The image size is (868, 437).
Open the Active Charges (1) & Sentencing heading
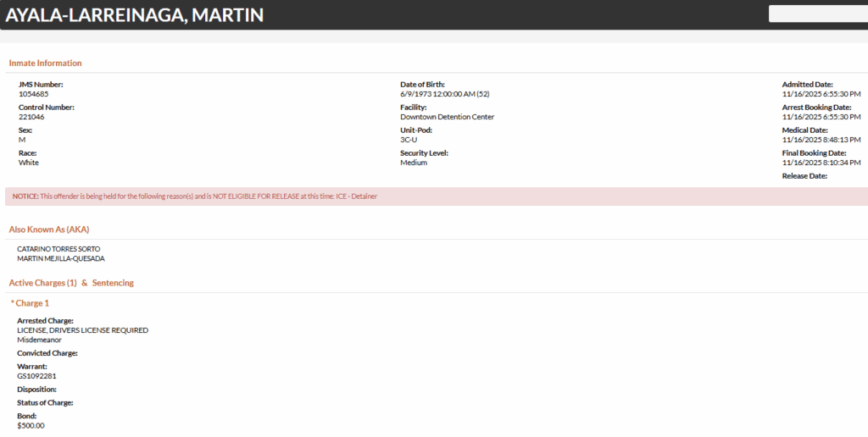tap(71, 283)
